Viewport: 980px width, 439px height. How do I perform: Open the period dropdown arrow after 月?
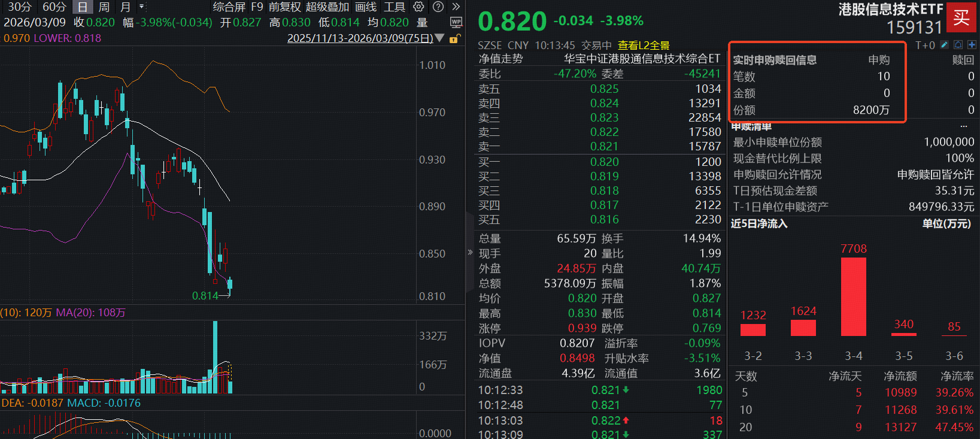pos(142,7)
